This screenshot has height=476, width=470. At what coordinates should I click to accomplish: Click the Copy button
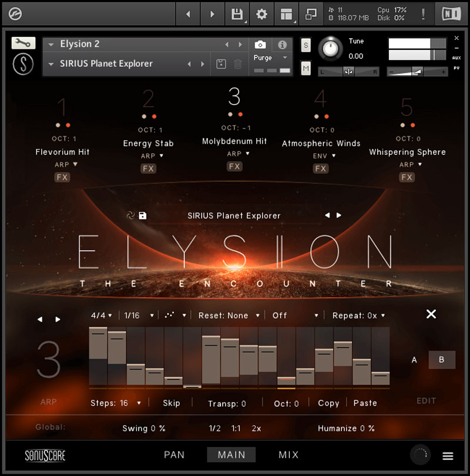(x=328, y=403)
